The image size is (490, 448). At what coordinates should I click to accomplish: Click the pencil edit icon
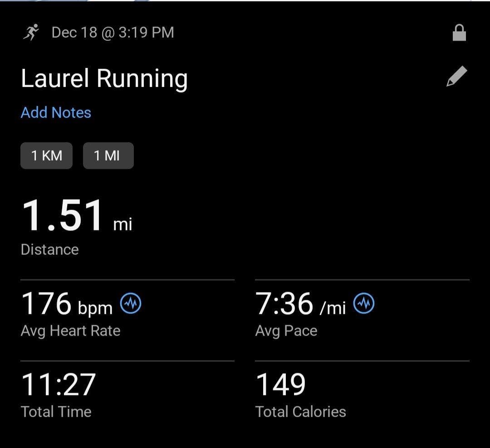pos(456,76)
